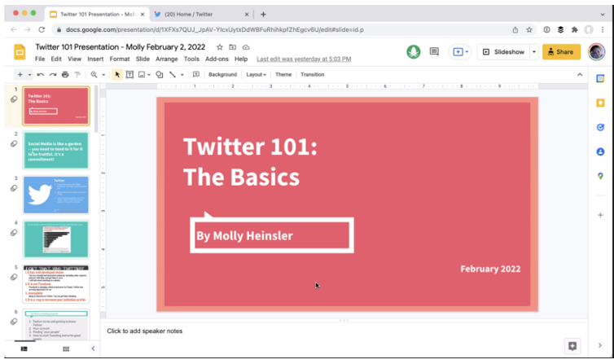Open Google Tasks side panel
Image resolution: width=614 pixels, height=364 pixels.
600,127
